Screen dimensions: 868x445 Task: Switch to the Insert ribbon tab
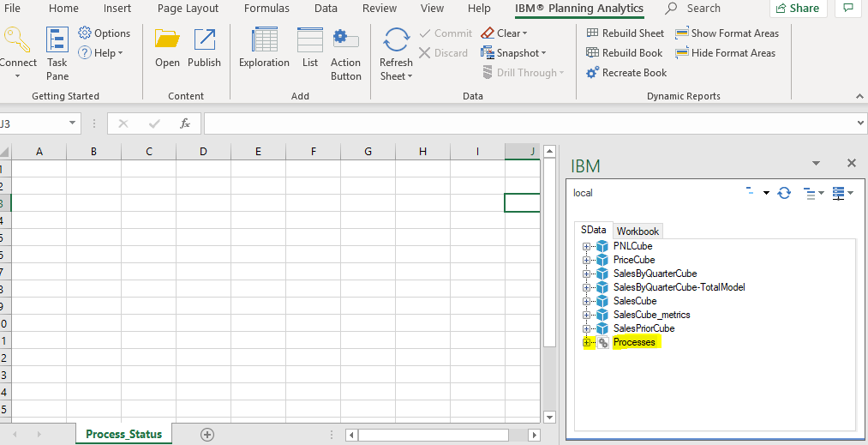point(117,9)
